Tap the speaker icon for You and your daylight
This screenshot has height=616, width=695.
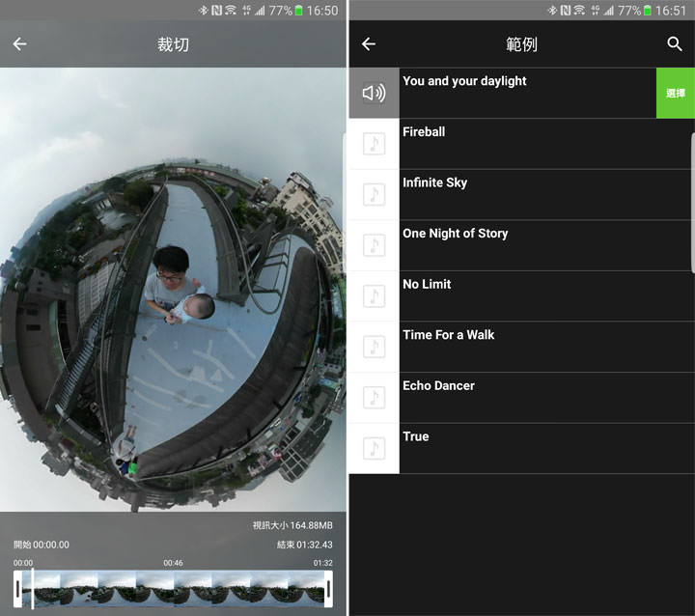coord(374,94)
